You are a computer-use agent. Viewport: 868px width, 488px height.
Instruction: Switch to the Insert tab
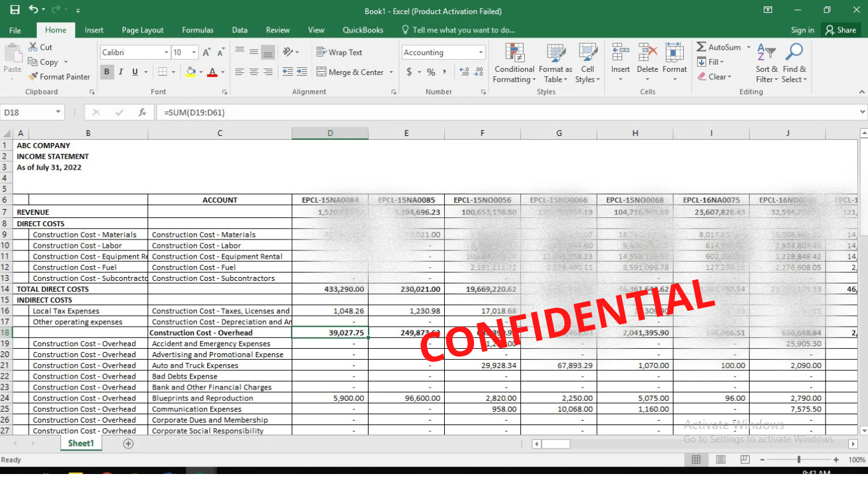94,30
